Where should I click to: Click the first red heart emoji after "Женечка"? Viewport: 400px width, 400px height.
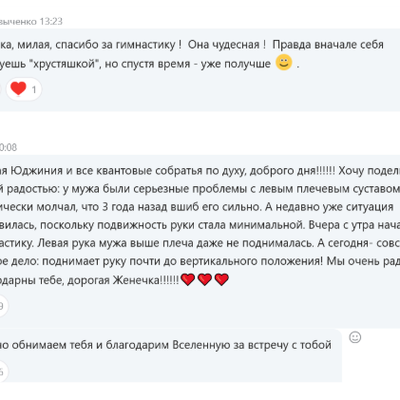tap(188, 279)
